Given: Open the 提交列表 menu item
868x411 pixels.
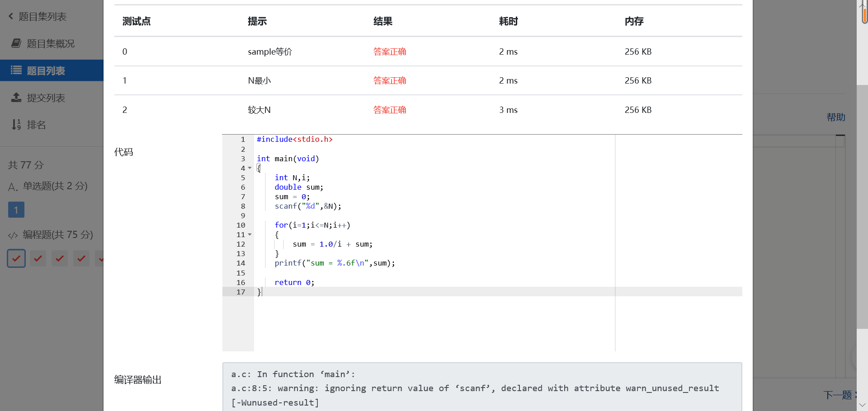Looking at the screenshot, I should tap(46, 98).
